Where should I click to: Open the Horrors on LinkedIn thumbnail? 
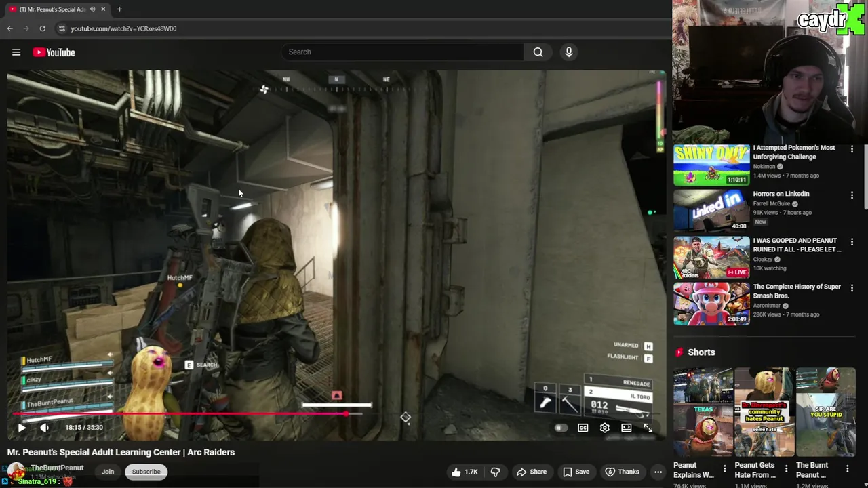coord(711,211)
